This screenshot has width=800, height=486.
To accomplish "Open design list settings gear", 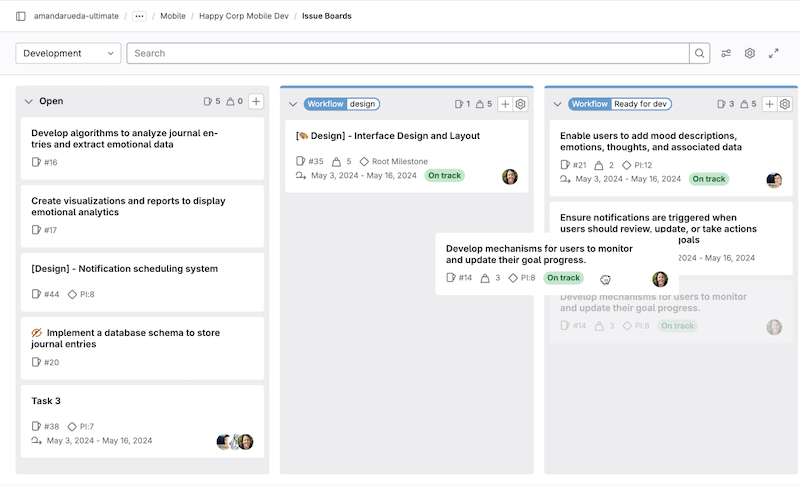I will click(520, 104).
